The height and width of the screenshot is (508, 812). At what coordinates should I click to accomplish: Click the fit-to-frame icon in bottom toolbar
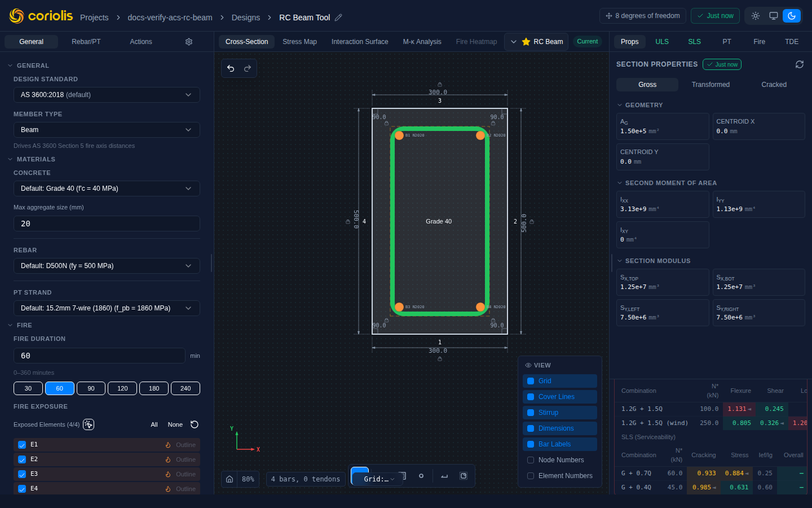(464, 476)
